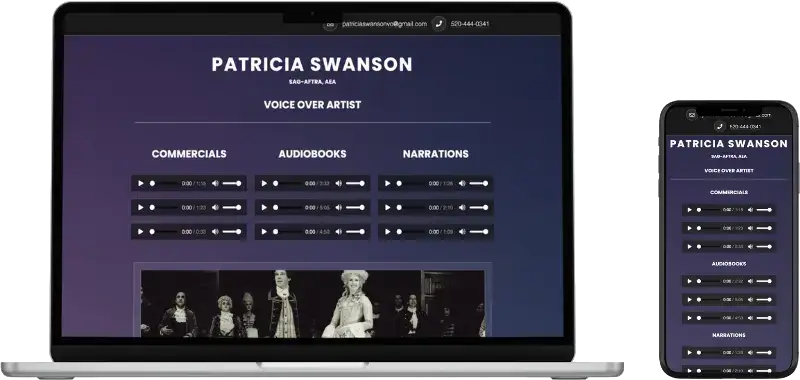Viewport: 800px width, 380px height.
Task: Click COMMERCIALS heading on laptop
Action: (189, 154)
